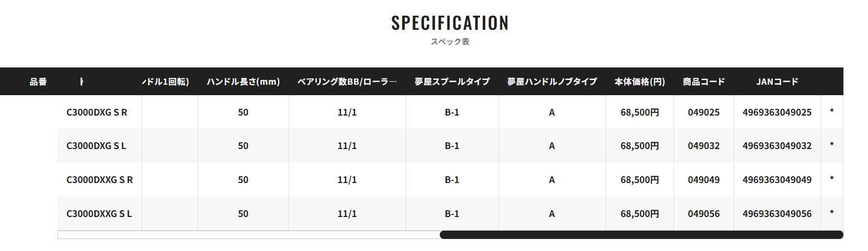Click the 品番 column header
Screen dimensions: 868x251
pos(38,82)
